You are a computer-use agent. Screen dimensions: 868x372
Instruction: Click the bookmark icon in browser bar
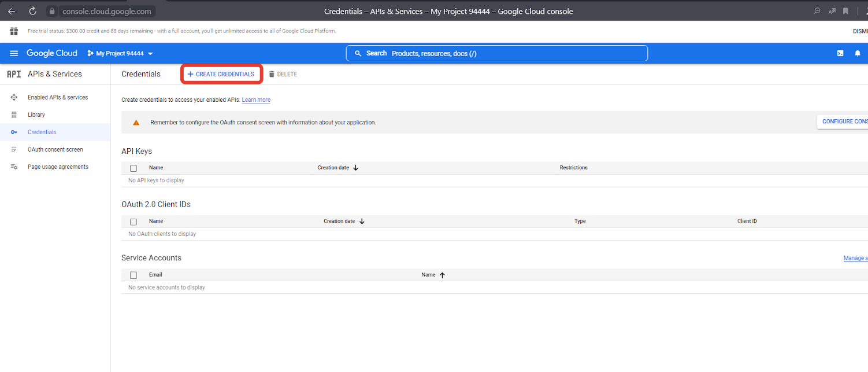pyautogui.click(x=845, y=11)
